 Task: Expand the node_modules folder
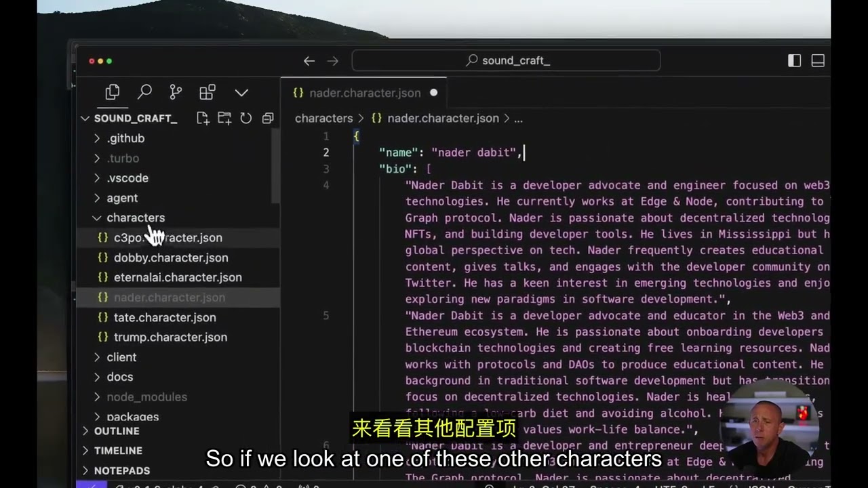point(146,397)
